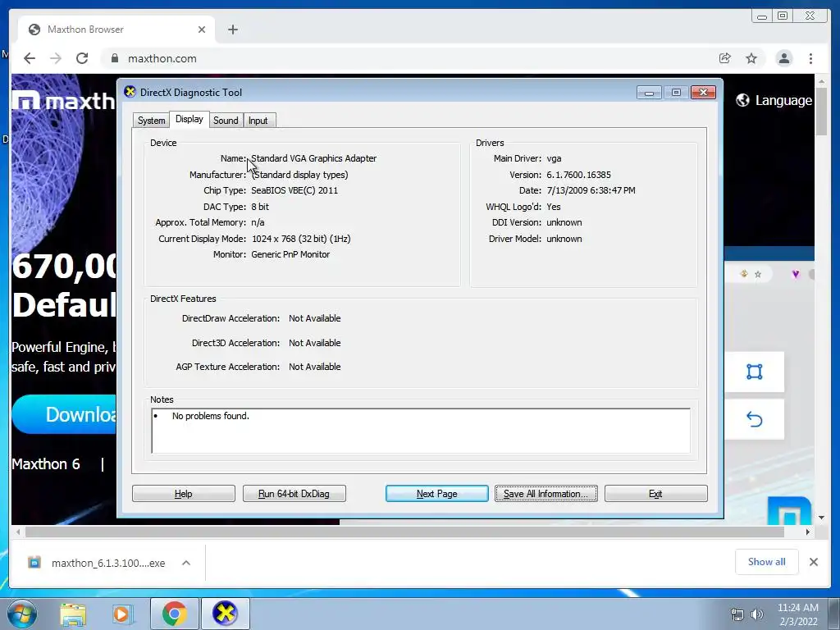Open the Sound tab in DxDiag
The height and width of the screenshot is (630, 840).
click(x=226, y=121)
